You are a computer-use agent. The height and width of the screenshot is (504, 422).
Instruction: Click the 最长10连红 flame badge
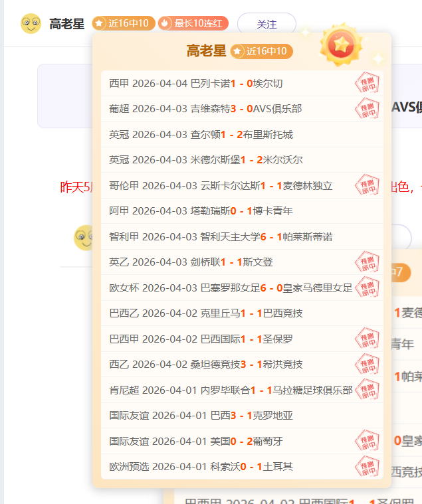(193, 24)
